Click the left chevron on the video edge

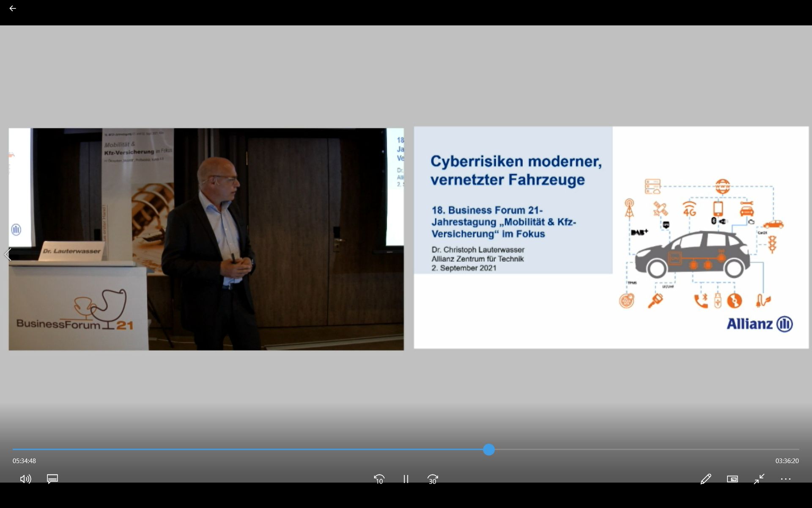(7, 254)
